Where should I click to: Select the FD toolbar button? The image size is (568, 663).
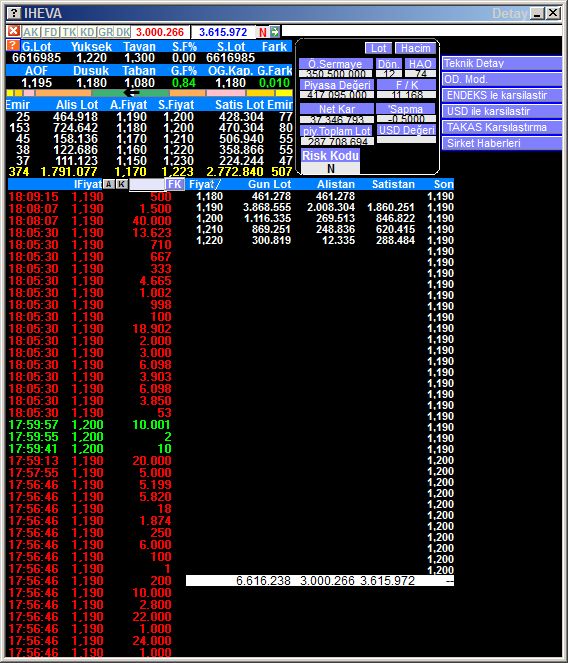pyautogui.click(x=50, y=32)
